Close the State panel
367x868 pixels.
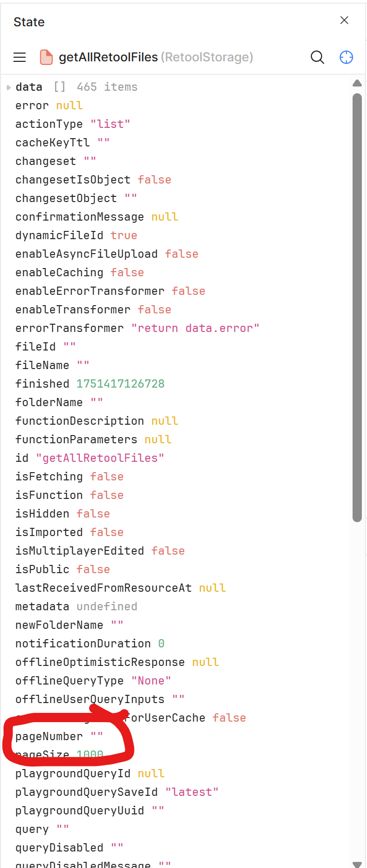click(344, 20)
